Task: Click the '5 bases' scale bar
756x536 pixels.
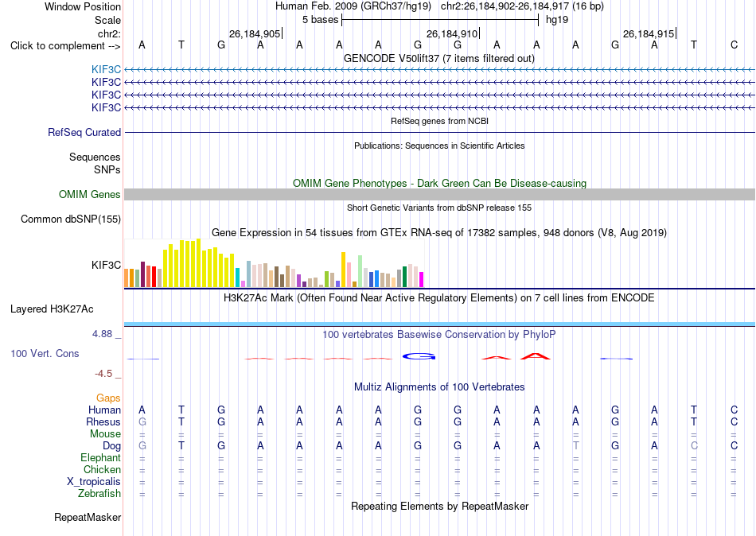Action: click(439, 20)
